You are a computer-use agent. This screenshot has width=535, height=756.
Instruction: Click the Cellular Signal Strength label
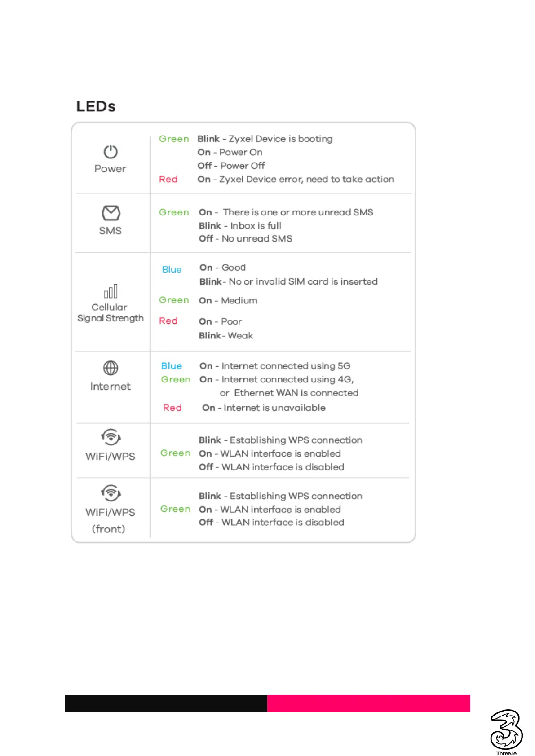coord(110,312)
